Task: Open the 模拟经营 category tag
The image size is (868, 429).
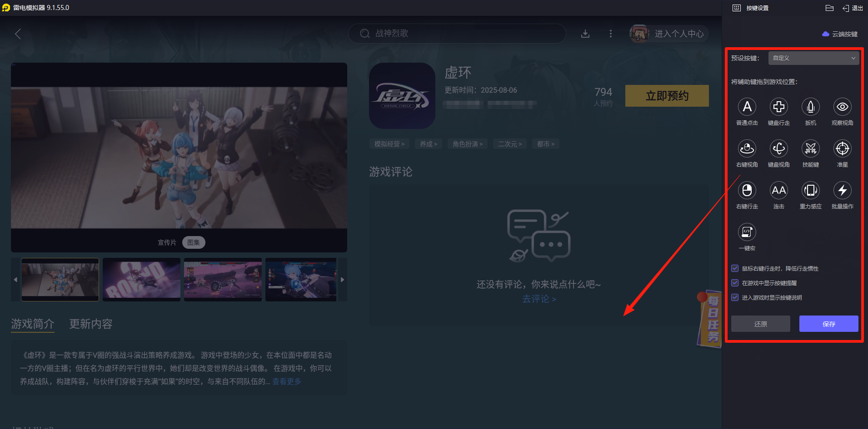Action: pos(389,144)
